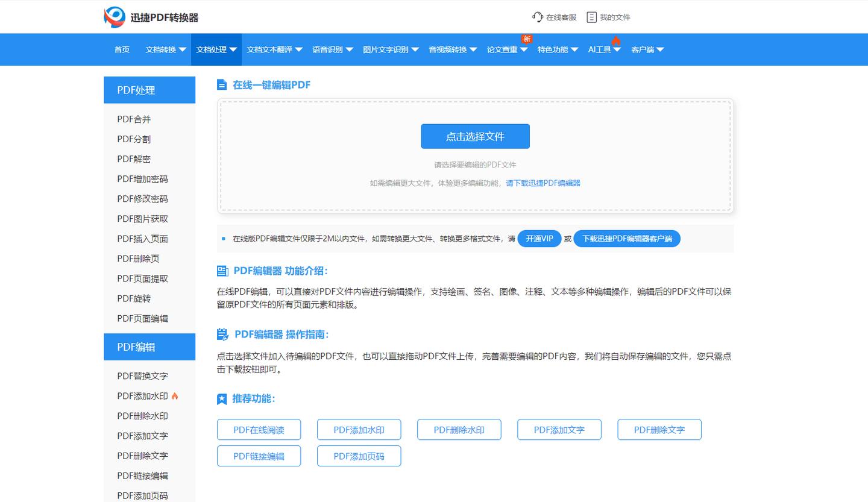Click recommended PDF添加文字 button
868x502 pixels.
pyautogui.click(x=559, y=430)
